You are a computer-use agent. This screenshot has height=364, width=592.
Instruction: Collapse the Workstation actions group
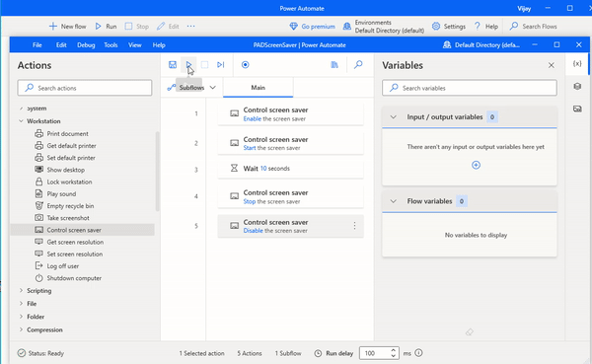coord(21,121)
